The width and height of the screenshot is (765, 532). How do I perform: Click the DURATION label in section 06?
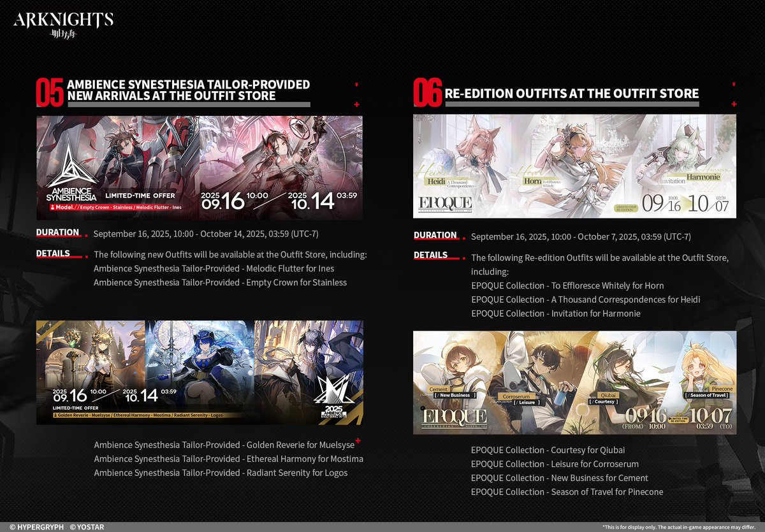(x=435, y=235)
